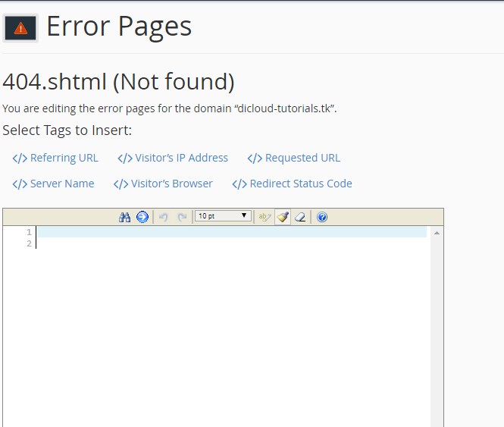This screenshot has height=427, width=504.
Task: Click the code icon beside Requested URL
Action: click(x=255, y=159)
